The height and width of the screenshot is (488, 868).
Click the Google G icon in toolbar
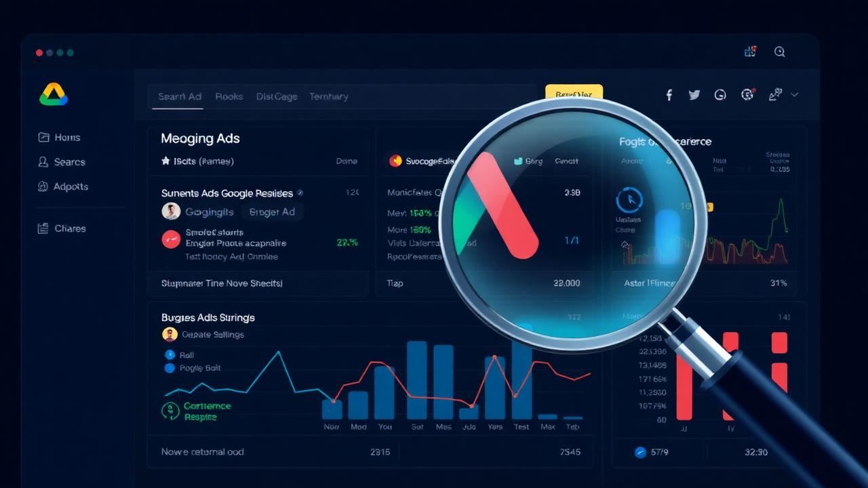(x=720, y=95)
